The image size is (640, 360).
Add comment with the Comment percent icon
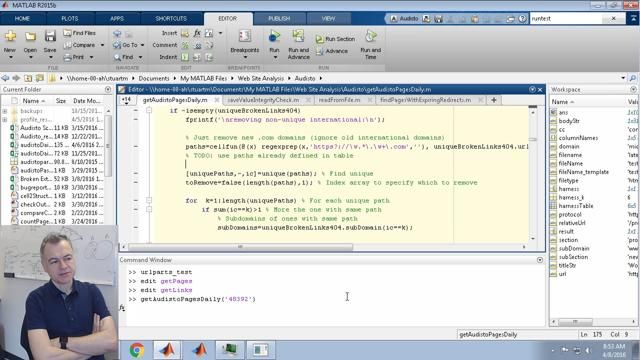click(x=185, y=45)
